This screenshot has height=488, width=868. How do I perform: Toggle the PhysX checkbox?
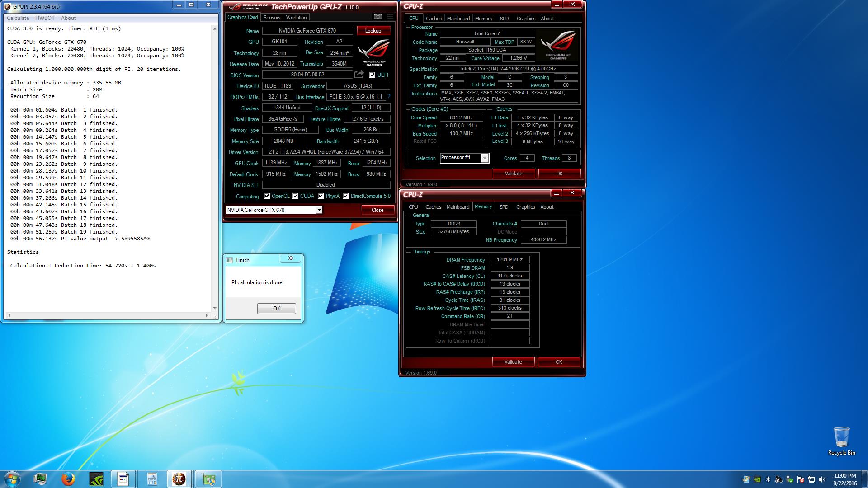(321, 196)
